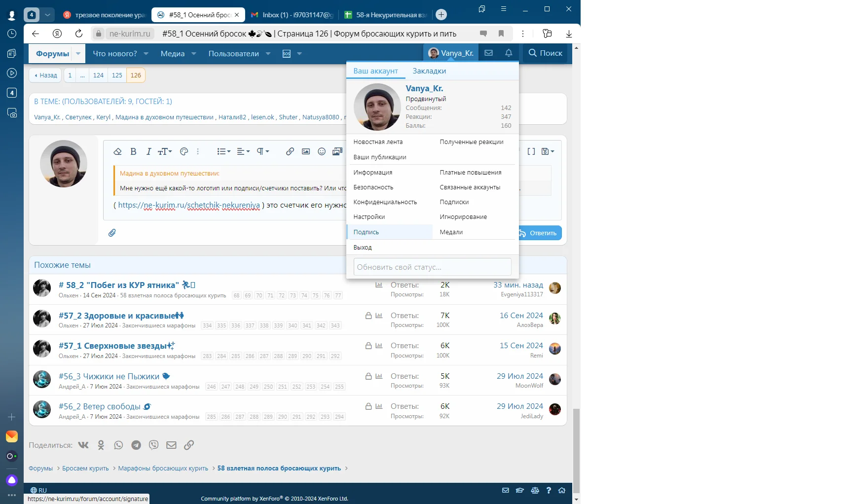Expand the Медиа dropdown arrow
Image resolution: width=846 pixels, height=504 pixels.
point(194,53)
